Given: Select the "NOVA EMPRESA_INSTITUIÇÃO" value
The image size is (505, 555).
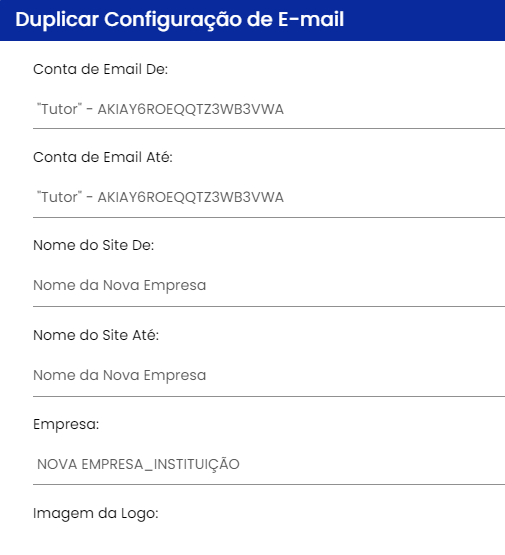Looking at the screenshot, I should pos(138,464).
